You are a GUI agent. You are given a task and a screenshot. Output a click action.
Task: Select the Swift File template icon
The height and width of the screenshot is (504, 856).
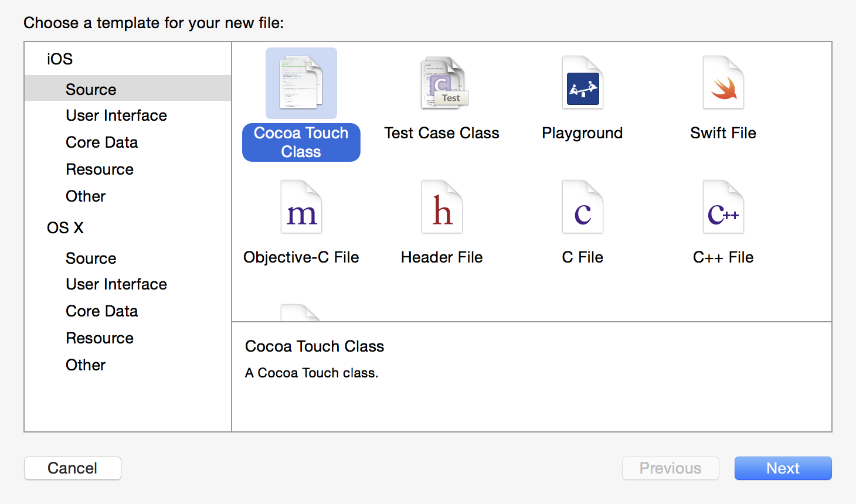click(723, 83)
